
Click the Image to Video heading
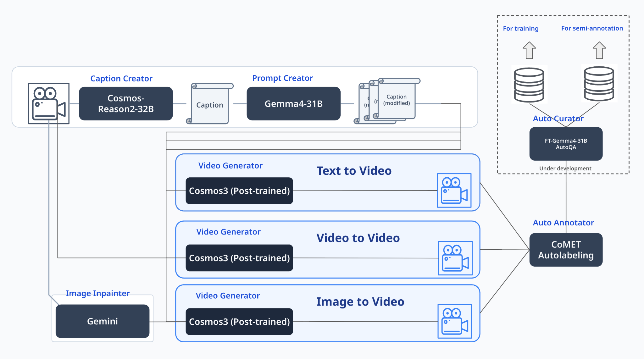[x=360, y=301]
